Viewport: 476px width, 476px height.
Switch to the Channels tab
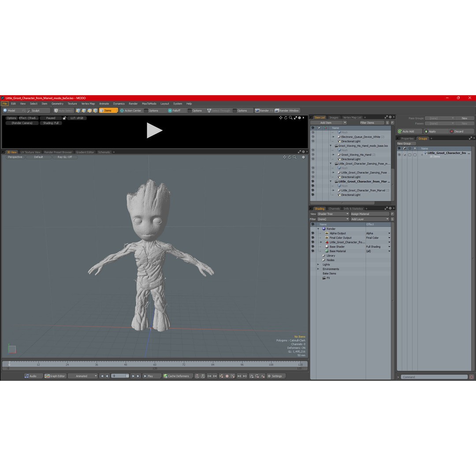(x=334, y=208)
